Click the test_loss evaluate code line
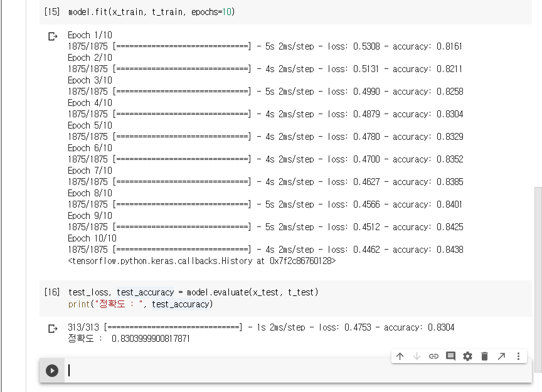 pos(193,292)
